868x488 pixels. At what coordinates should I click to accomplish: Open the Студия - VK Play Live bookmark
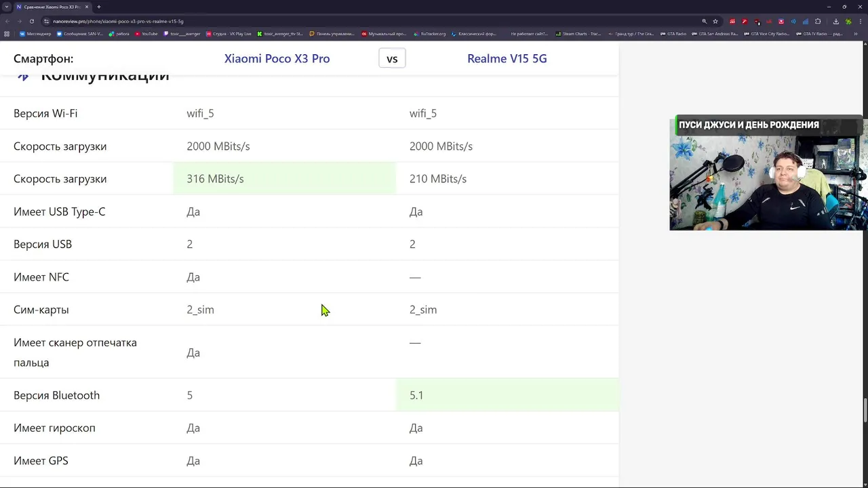click(x=229, y=33)
